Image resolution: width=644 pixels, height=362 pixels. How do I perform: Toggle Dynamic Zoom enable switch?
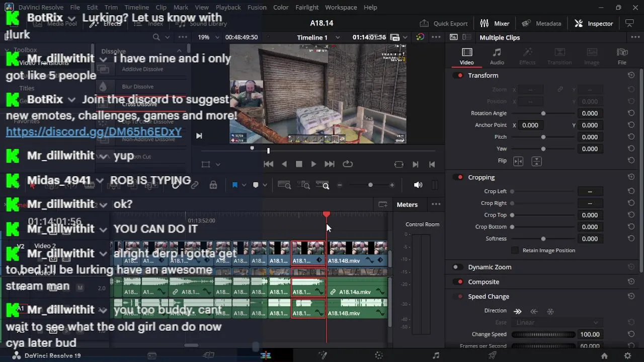pos(458,267)
